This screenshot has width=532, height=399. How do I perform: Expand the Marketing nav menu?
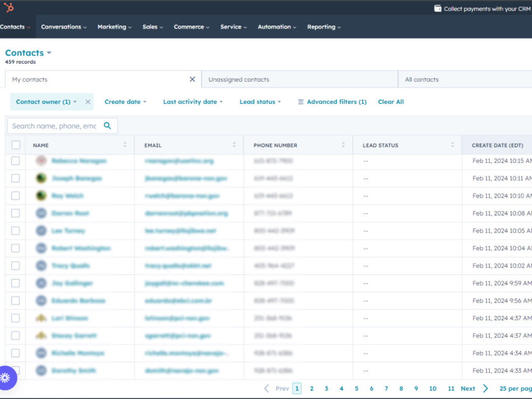[114, 27]
